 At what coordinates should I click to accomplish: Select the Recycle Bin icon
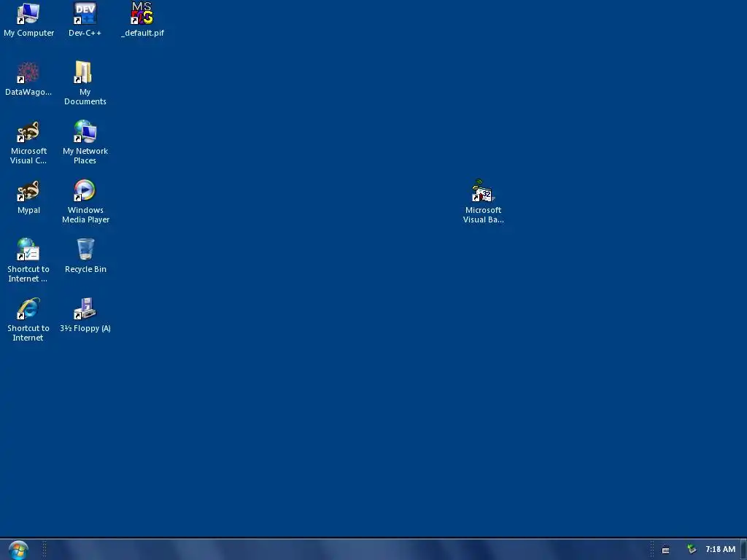pyautogui.click(x=85, y=256)
